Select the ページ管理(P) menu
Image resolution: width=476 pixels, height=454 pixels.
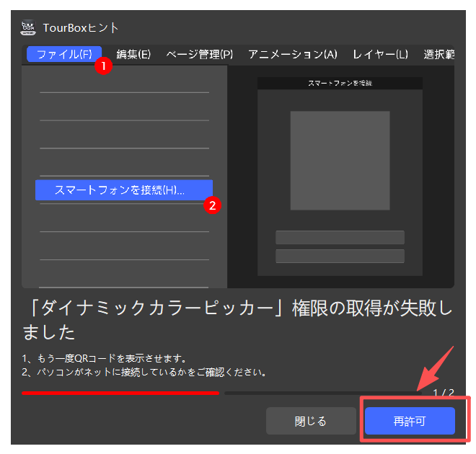199,54
